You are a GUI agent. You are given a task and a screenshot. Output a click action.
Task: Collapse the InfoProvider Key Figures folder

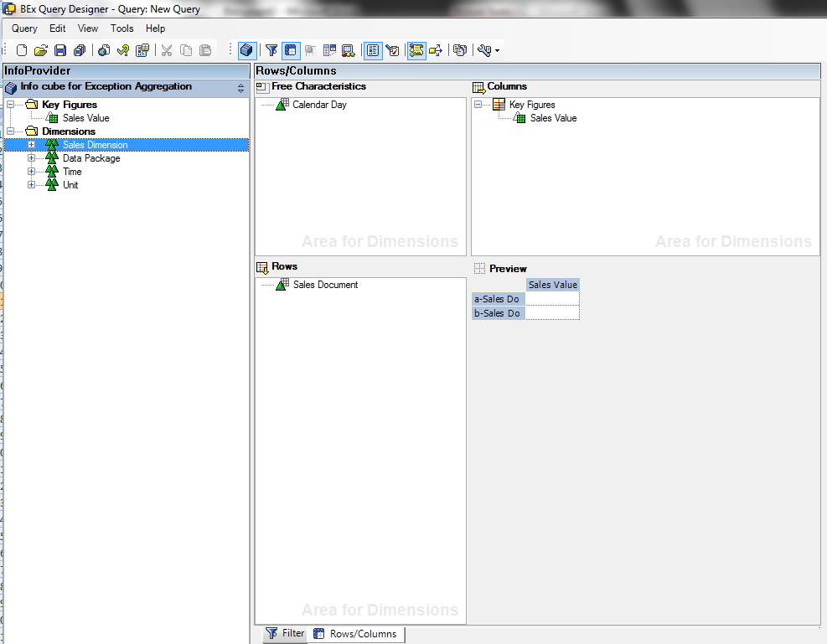point(11,105)
